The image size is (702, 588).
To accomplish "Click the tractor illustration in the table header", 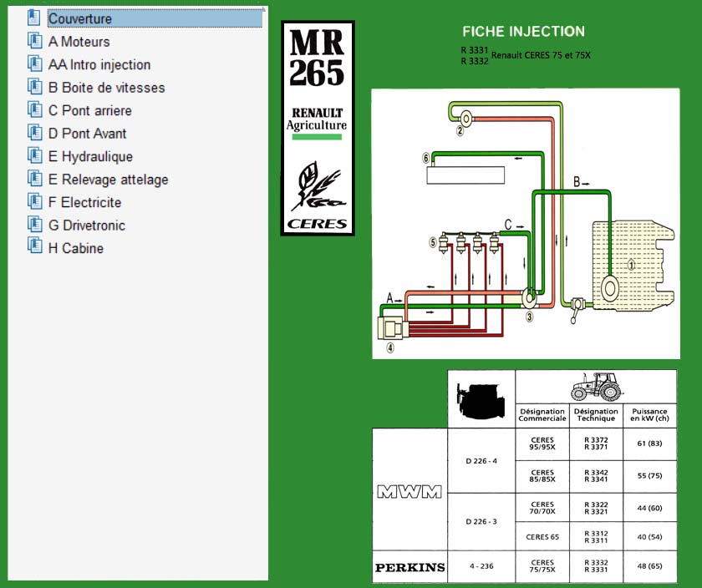I will tap(596, 386).
